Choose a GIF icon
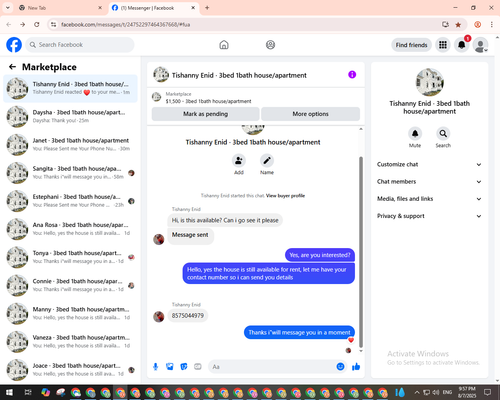This screenshot has height=400, width=500. coord(198,367)
